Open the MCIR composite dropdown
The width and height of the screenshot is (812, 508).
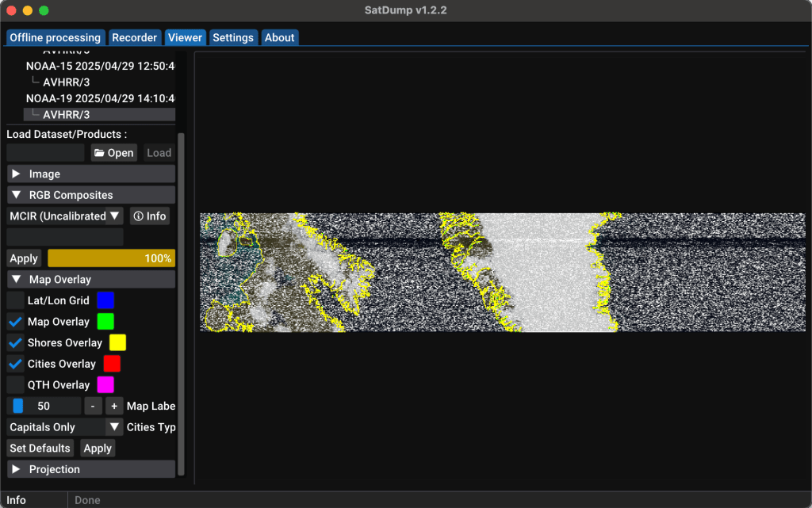114,216
